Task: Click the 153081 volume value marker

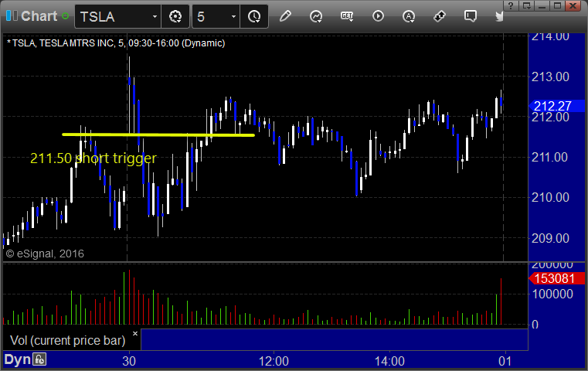Action: (x=556, y=278)
